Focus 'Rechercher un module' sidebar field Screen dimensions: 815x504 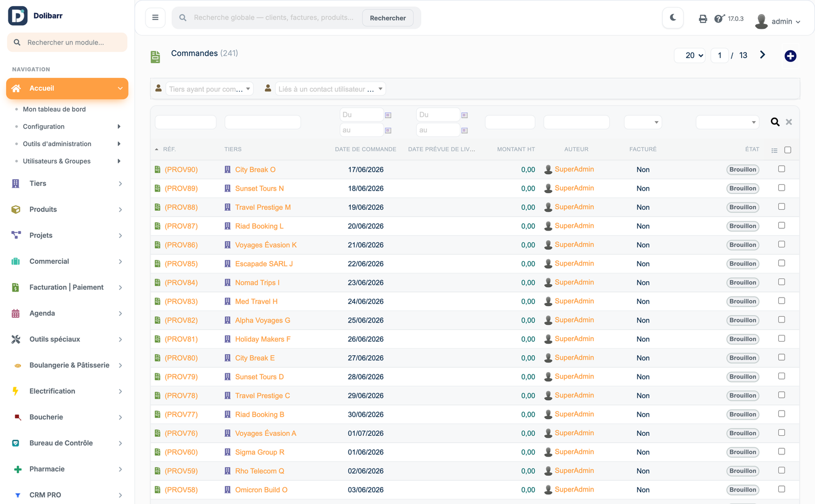(67, 42)
